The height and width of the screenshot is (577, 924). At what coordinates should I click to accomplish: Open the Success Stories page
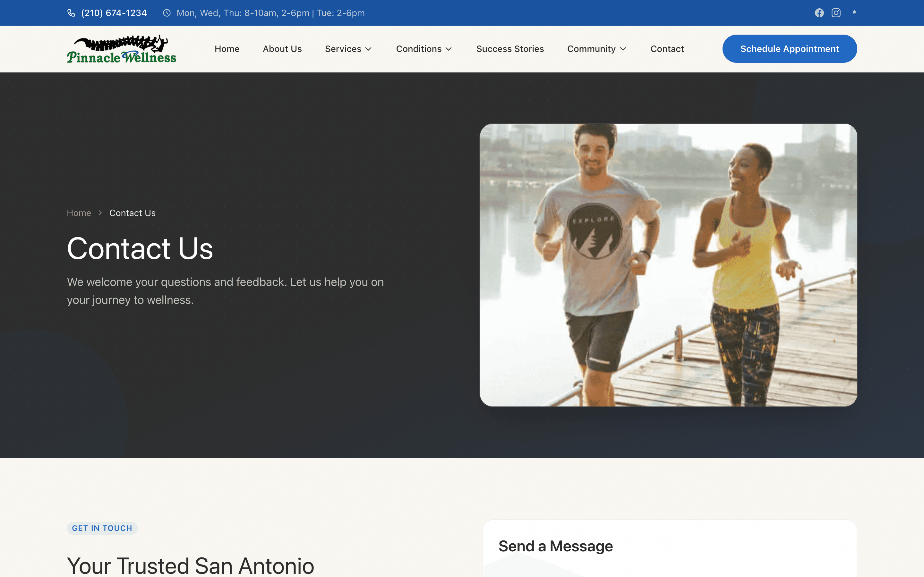coord(510,49)
